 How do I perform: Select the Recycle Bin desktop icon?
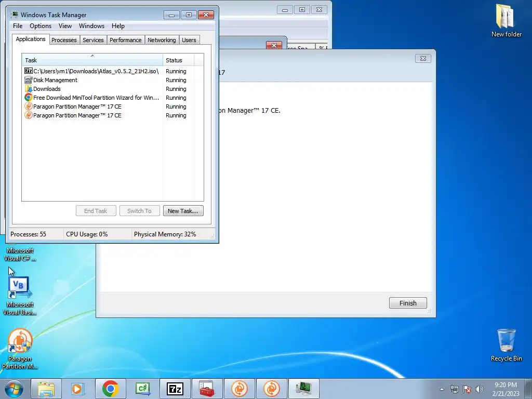(x=506, y=345)
